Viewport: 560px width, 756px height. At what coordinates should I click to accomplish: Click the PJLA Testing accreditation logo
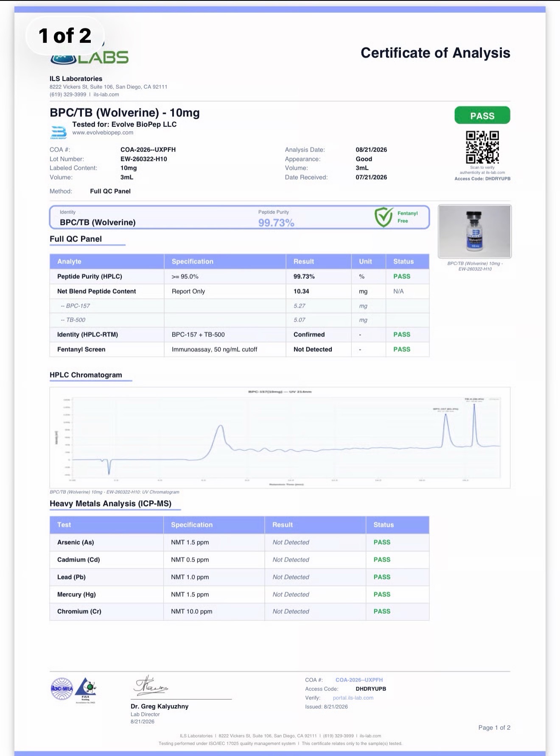pos(86,690)
